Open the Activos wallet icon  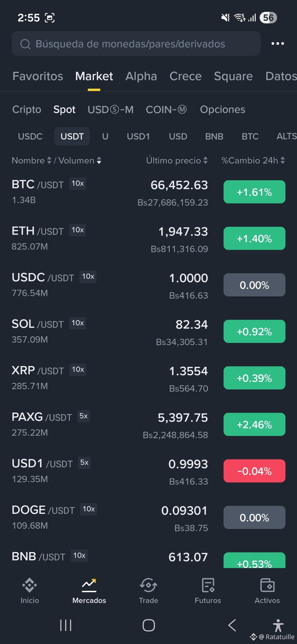267,585
